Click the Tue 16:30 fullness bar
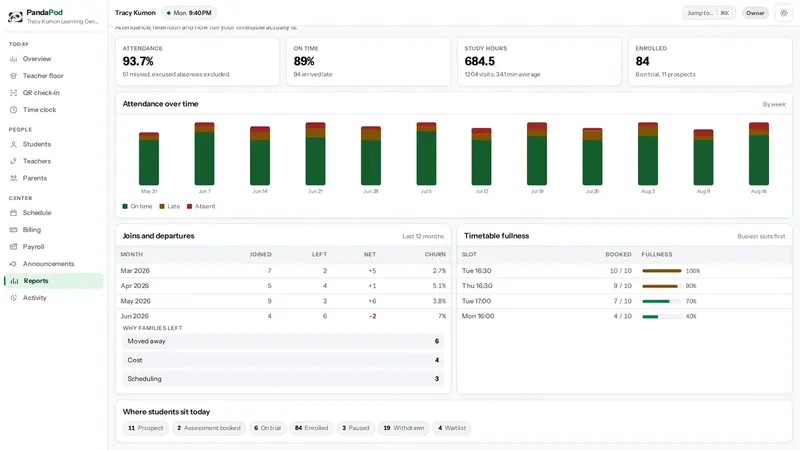The height and width of the screenshot is (450, 800). click(662, 271)
